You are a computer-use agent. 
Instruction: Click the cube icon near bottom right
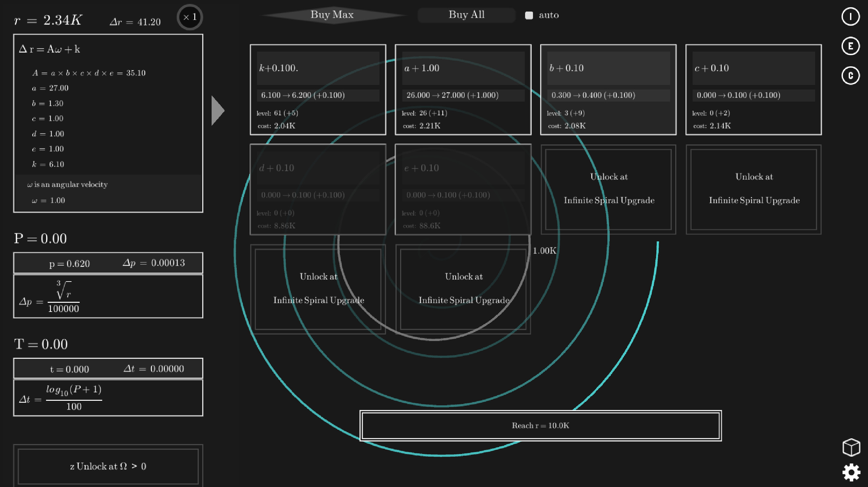point(851,447)
